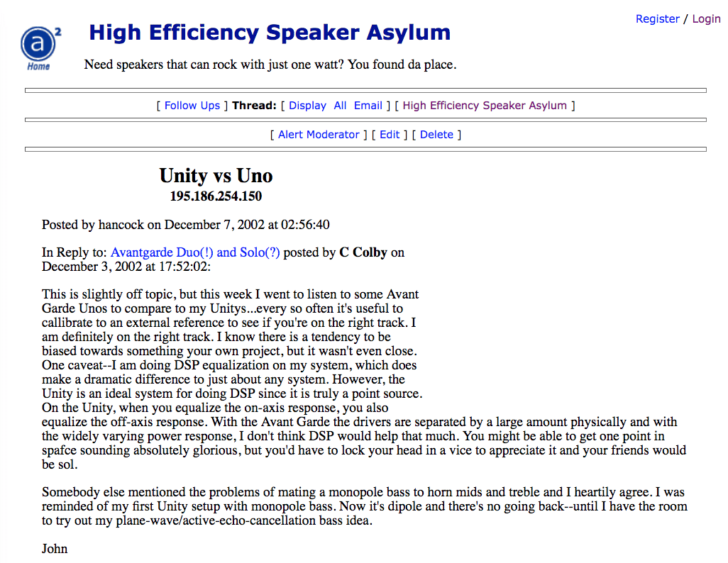Jump to Follow Ups section
This screenshot has width=728, height=563.
click(x=192, y=106)
